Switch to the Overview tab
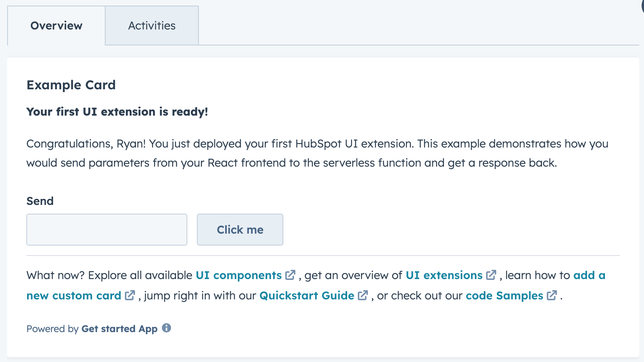This screenshot has width=644, height=362. tap(56, 26)
